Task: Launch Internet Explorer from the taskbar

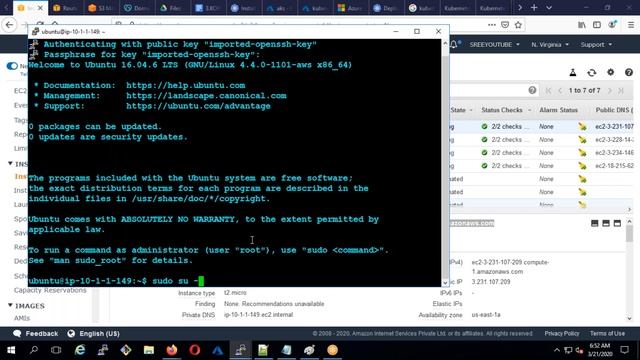Action: [x=80, y=350]
